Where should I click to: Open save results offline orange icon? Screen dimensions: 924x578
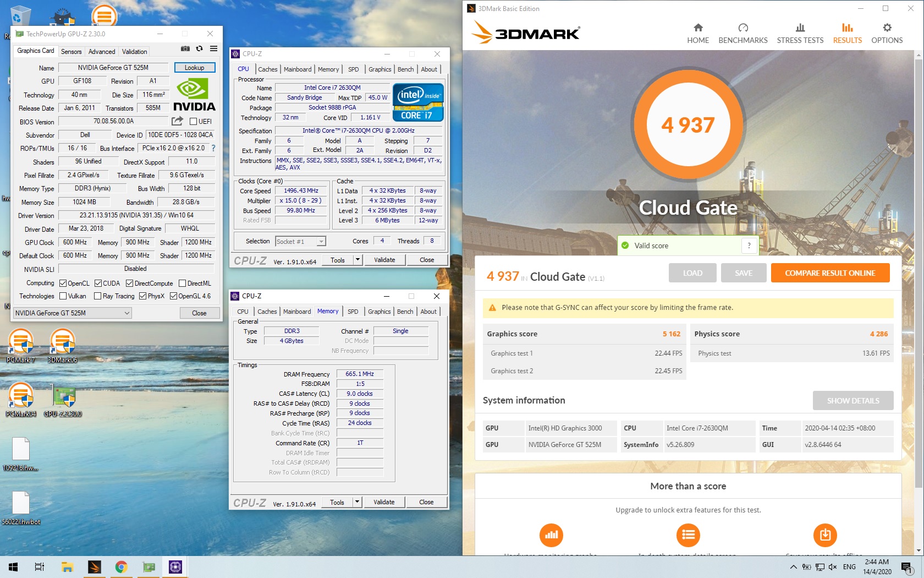[825, 535]
